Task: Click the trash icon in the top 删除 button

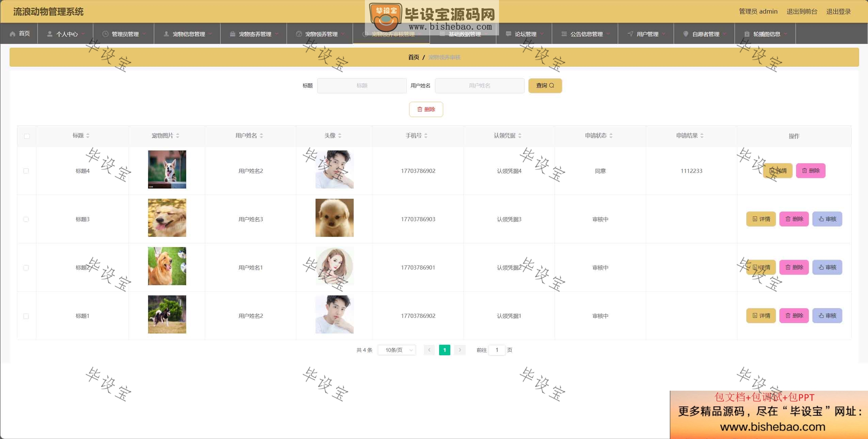Action: pos(420,109)
